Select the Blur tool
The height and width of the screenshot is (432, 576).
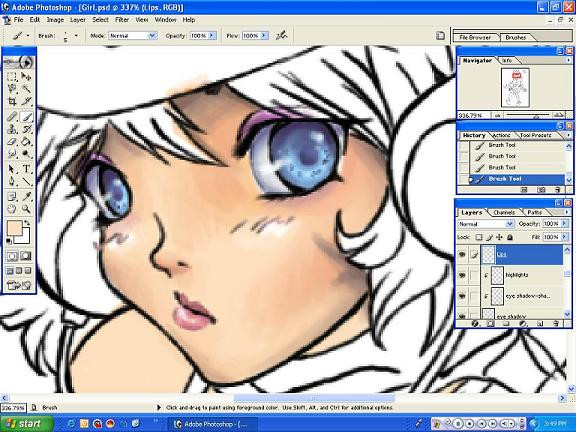12,154
